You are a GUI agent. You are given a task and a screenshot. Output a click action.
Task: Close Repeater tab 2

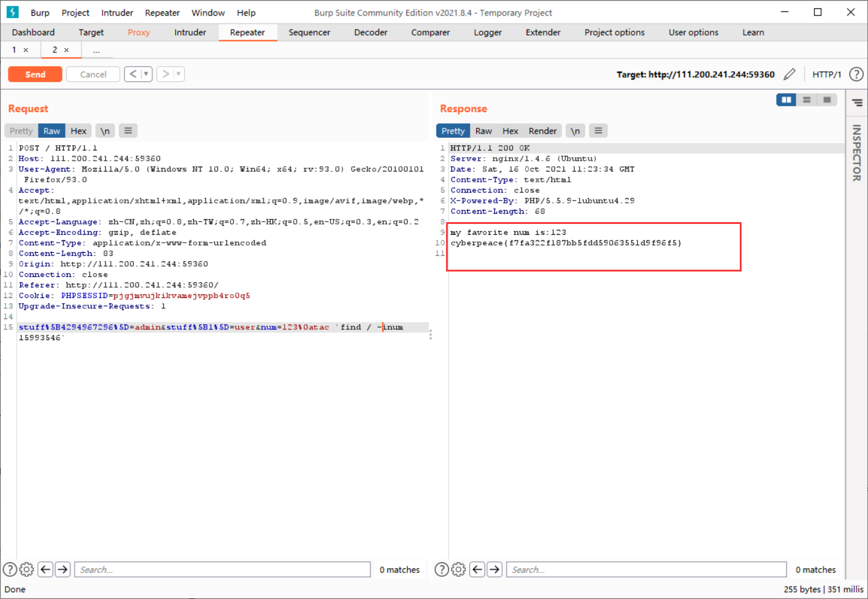[x=66, y=50]
